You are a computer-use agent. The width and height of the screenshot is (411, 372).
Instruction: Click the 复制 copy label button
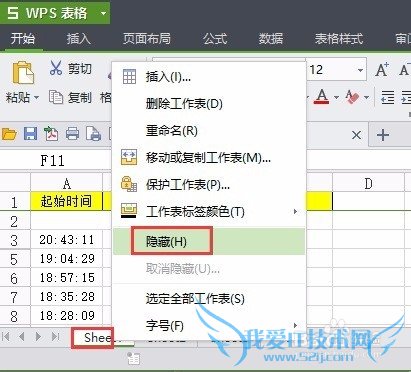coord(80,98)
